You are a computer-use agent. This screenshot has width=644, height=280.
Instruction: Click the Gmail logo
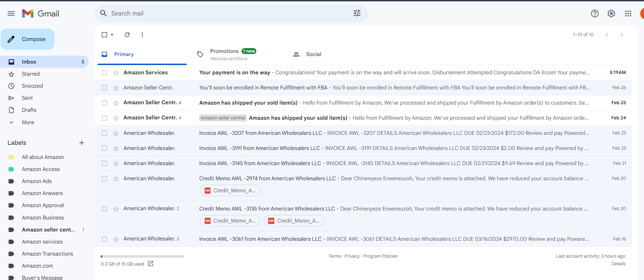(x=41, y=13)
